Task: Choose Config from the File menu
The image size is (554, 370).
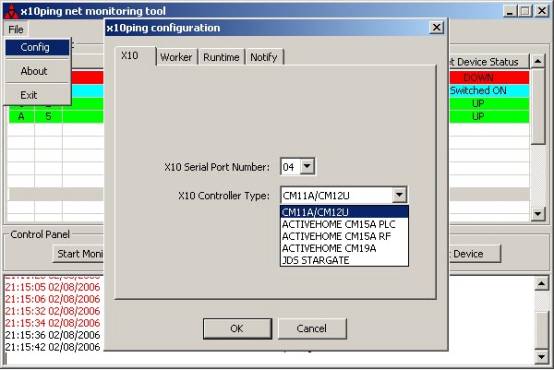Action: pos(37,47)
